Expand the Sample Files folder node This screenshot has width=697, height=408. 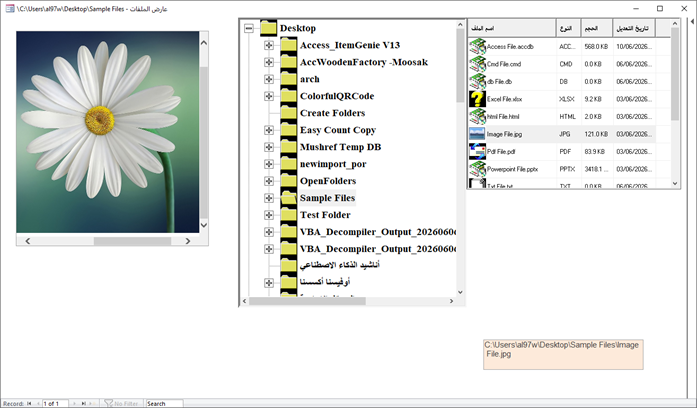[268, 198]
